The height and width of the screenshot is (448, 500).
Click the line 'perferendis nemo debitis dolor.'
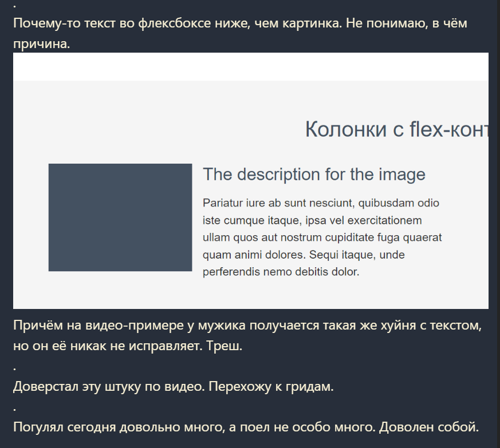(x=281, y=272)
